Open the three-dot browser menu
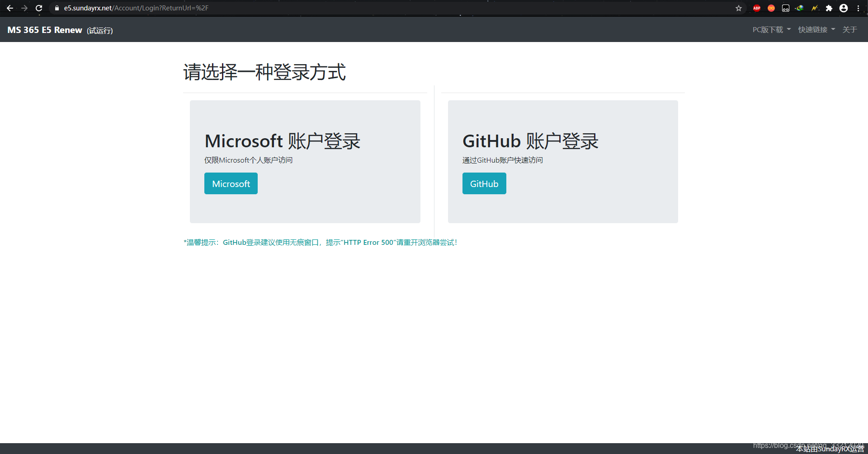 point(858,8)
